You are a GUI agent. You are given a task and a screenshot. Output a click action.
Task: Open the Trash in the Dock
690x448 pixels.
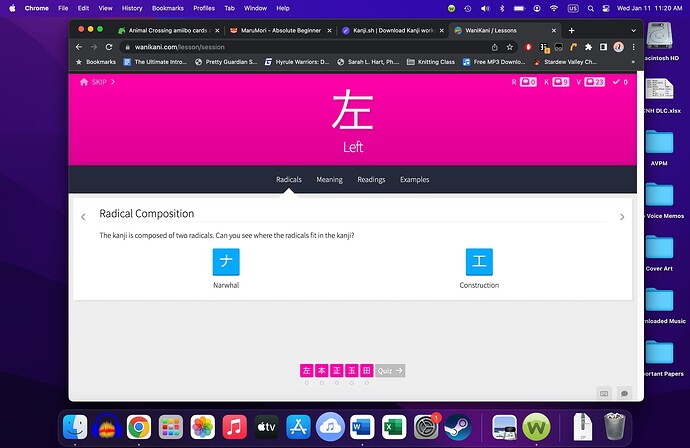(x=614, y=426)
